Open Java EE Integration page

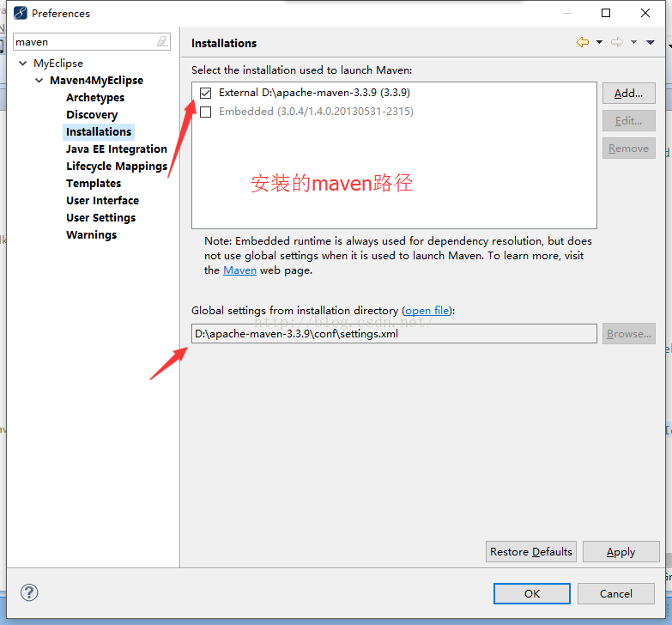tap(117, 149)
